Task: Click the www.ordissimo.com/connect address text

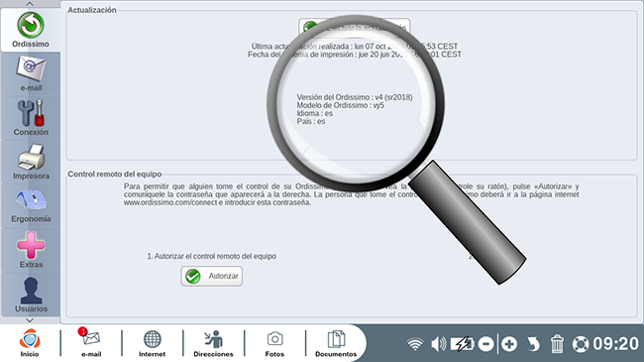Action: (170, 202)
